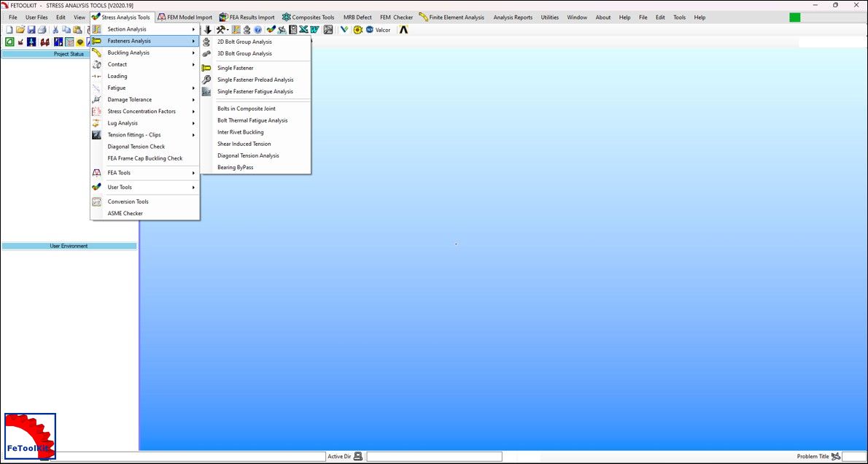The image size is (868, 464).
Task: Open Composites Tools menu
Action: coord(308,18)
